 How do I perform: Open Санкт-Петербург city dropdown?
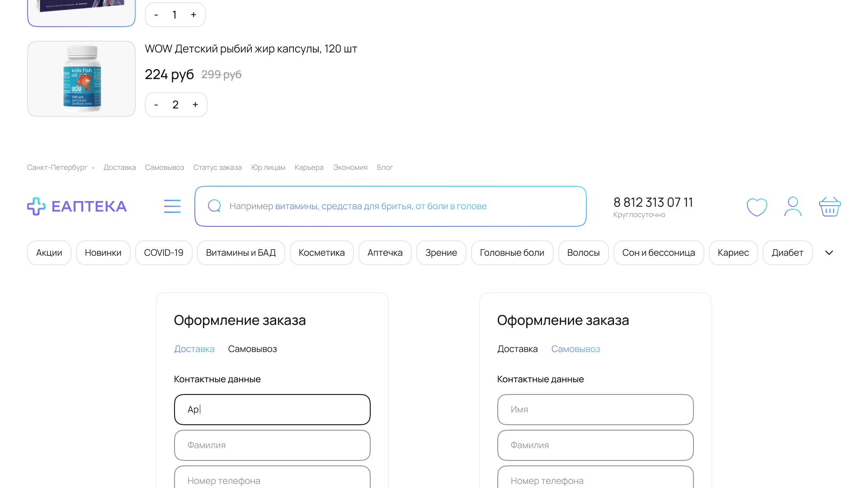pyautogui.click(x=61, y=168)
